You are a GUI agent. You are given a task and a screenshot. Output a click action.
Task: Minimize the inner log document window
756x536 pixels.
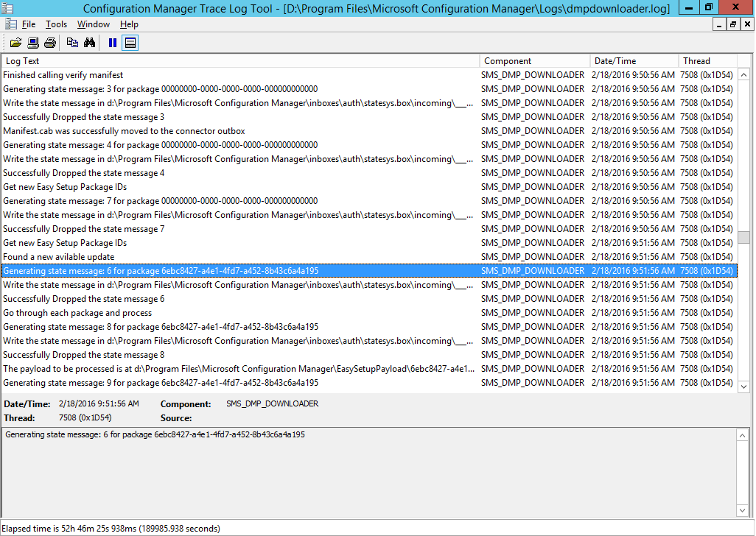click(x=719, y=24)
